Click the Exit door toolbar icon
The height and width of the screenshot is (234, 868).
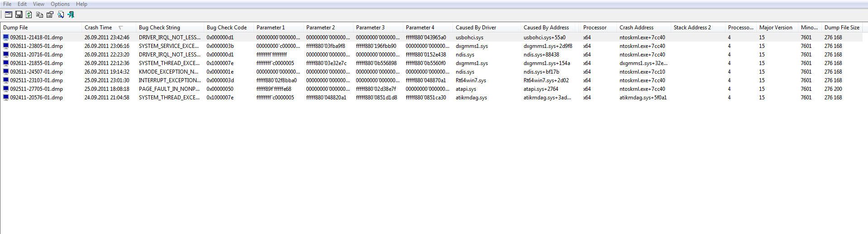(x=71, y=14)
